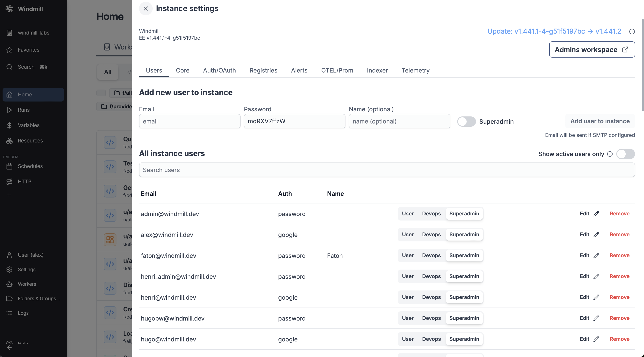Enable the Superadmin toggle for new user
The height and width of the screenshot is (357, 644).
pos(466,122)
